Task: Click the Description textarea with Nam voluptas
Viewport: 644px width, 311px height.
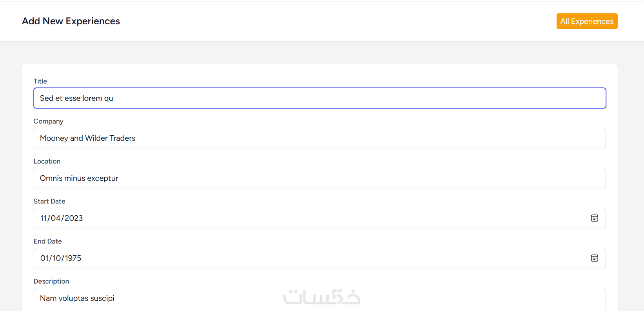Action: [x=319, y=299]
